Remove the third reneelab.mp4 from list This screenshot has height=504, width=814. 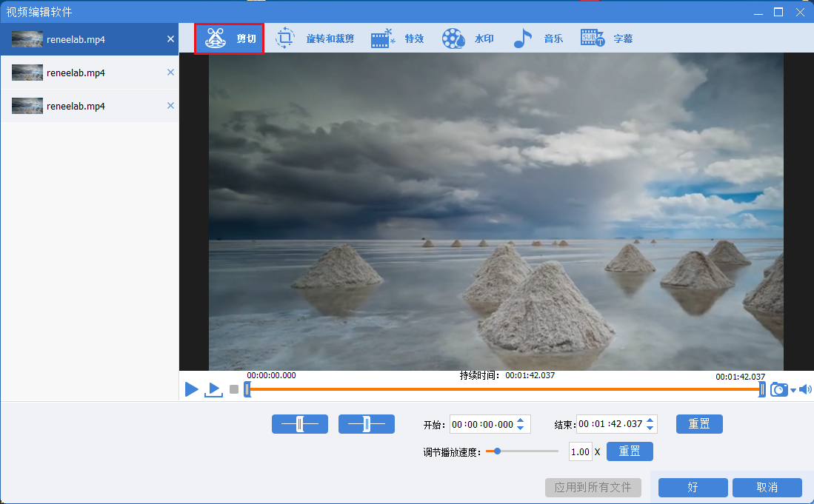[170, 105]
